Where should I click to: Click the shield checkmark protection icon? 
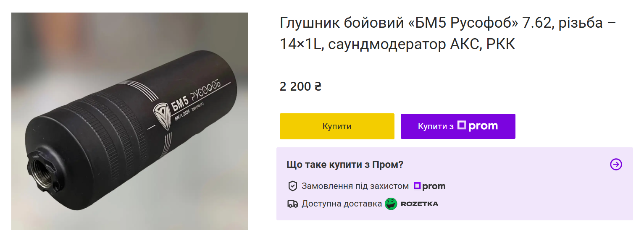click(x=293, y=186)
